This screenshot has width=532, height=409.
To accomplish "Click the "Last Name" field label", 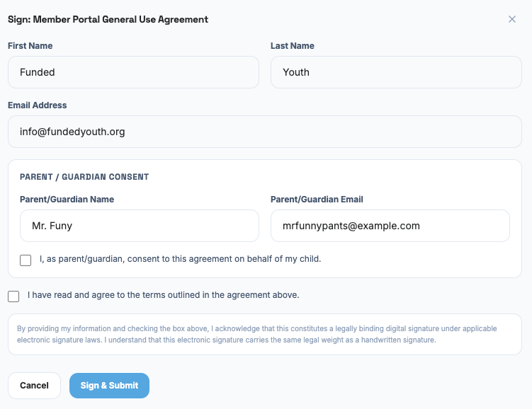I will pyautogui.click(x=292, y=46).
